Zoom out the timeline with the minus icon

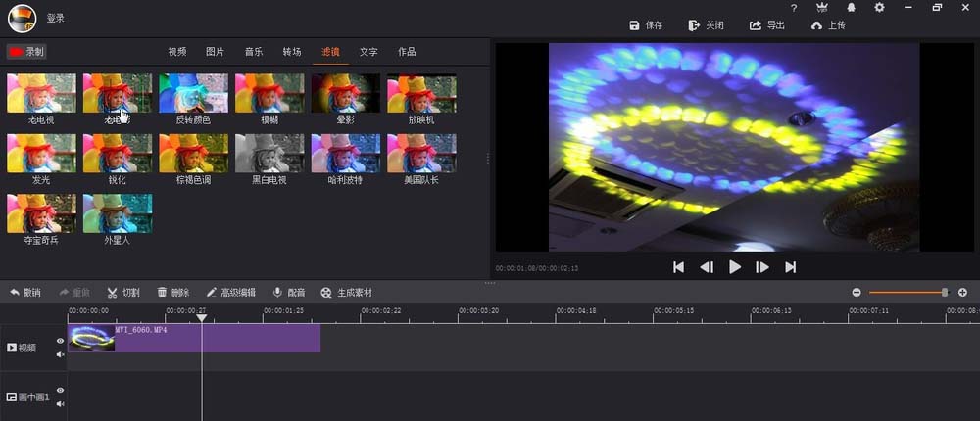[x=857, y=293]
